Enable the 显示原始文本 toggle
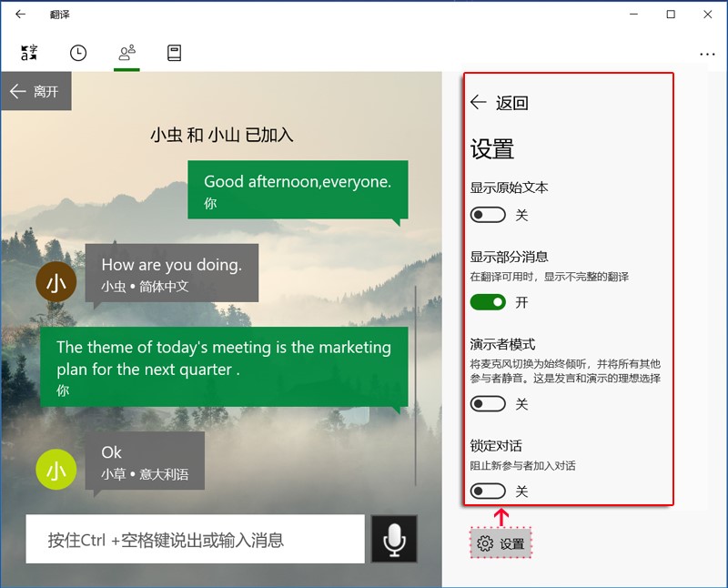 point(488,215)
